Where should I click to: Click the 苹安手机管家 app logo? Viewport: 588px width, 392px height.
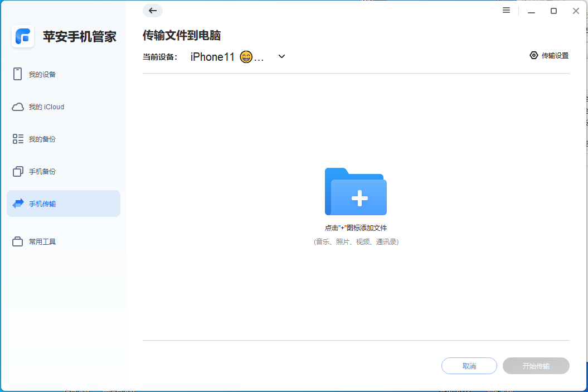click(23, 37)
